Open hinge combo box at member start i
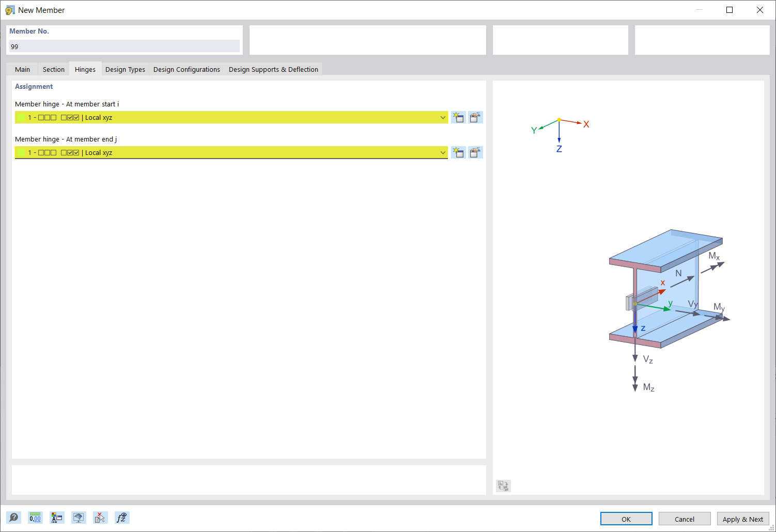Image resolution: width=776 pixels, height=532 pixels. (231, 117)
